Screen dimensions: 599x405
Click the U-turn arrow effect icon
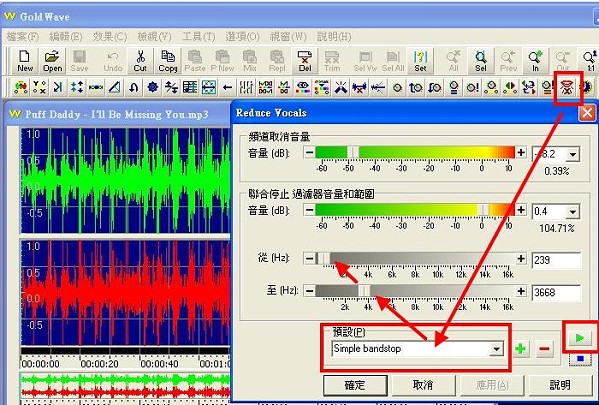coord(134,88)
